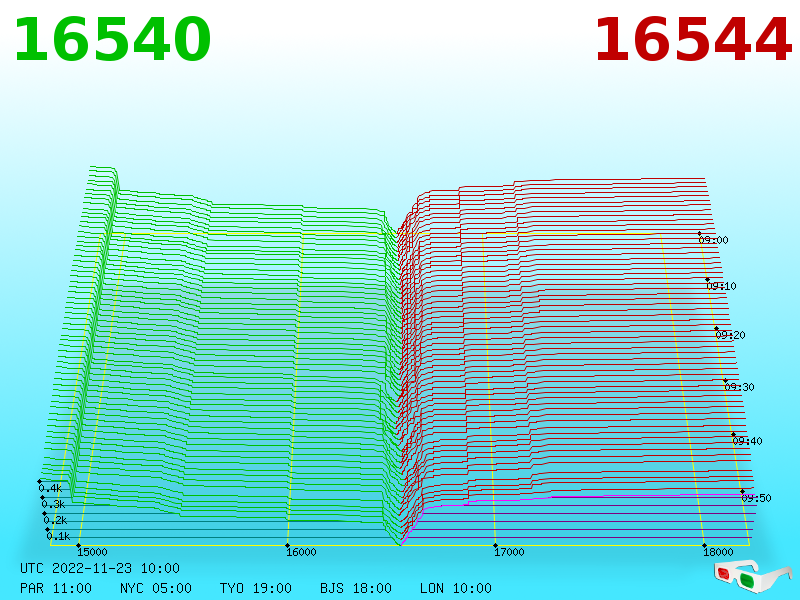This screenshot has width=800, height=600.
Task: Click the 15000 price axis label
Action: [x=92, y=552]
